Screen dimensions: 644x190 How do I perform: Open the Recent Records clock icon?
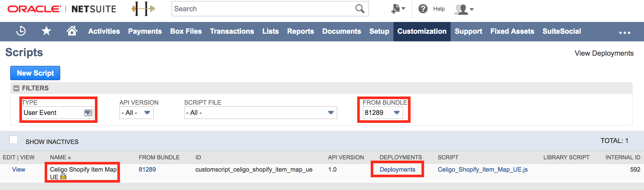(x=21, y=31)
